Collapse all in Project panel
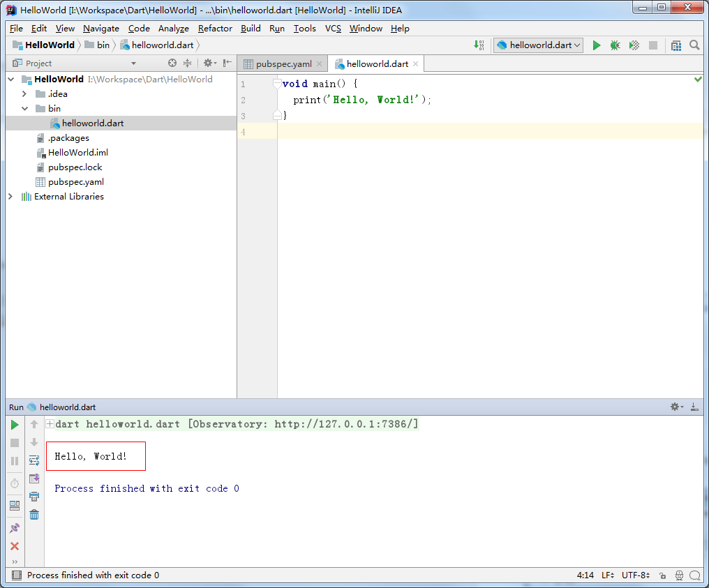This screenshot has width=709, height=588. (187, 63)
